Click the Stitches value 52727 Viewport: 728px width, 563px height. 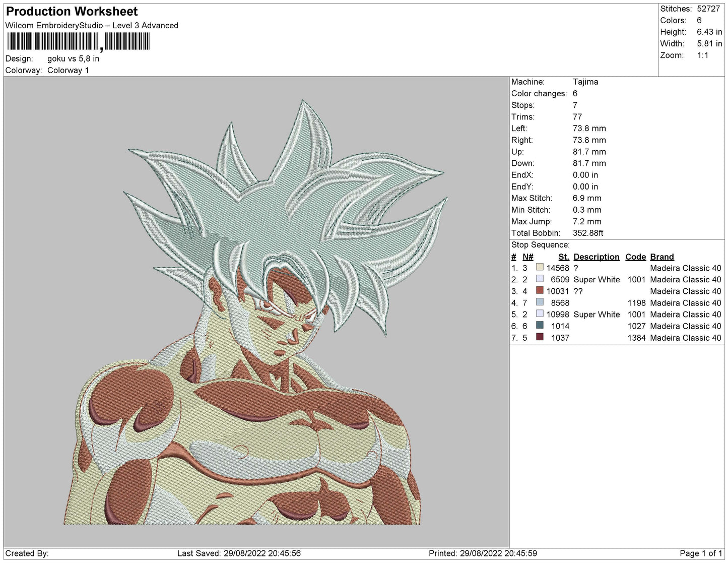point(708,9)
